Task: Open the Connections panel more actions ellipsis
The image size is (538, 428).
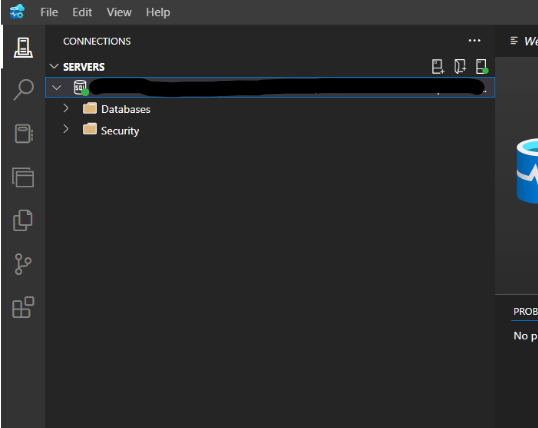Action: click(x=475, y=41)
